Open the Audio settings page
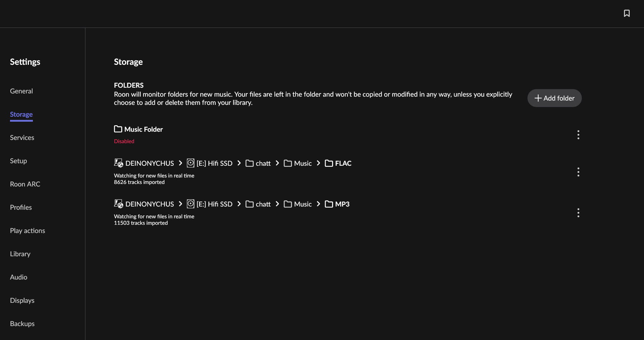This screenshot has height=340, width=644. coord(19,277)
